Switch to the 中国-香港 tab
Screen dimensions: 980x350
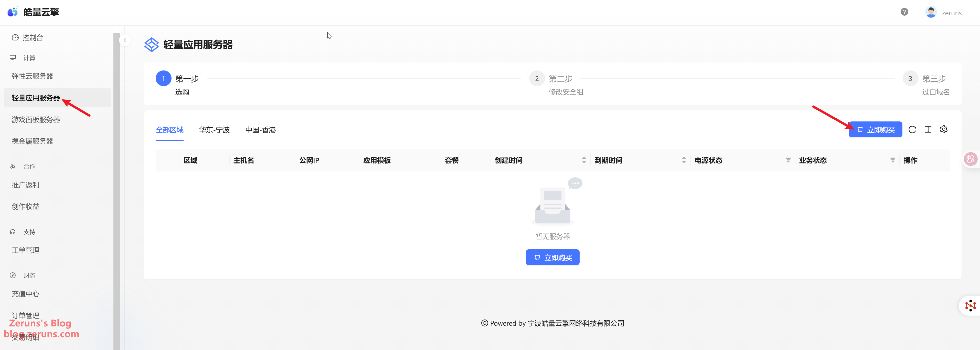pos(261,130)
